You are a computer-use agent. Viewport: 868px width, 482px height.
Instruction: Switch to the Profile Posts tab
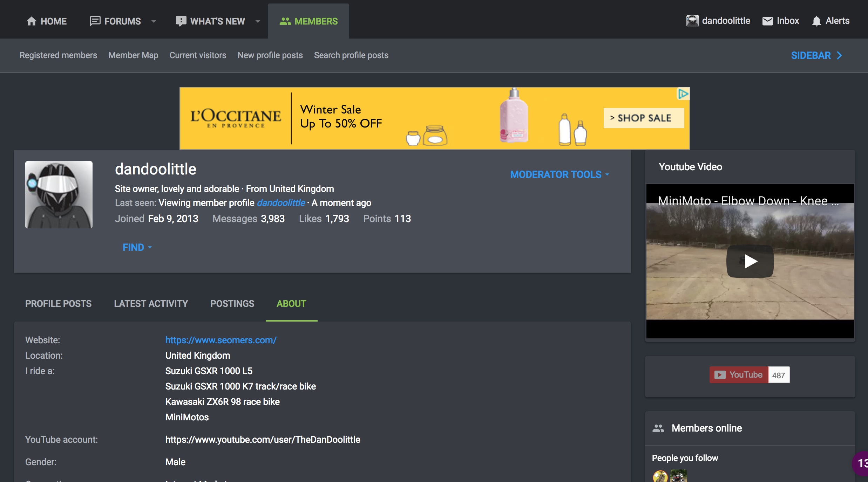[58, 303]
